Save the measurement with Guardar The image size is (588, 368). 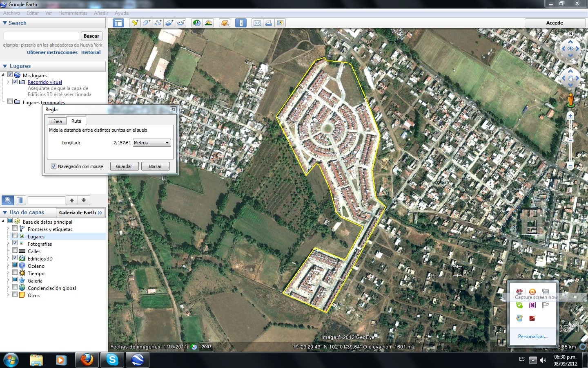[x=124, y=166]
